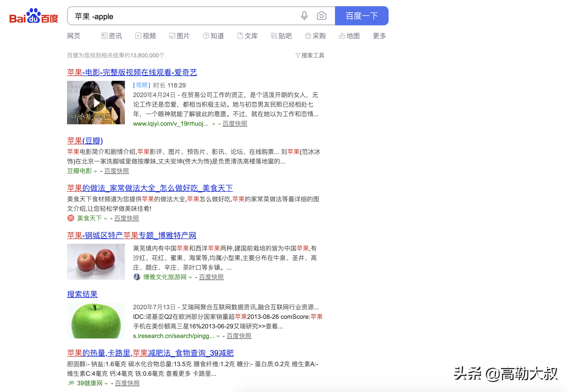Open 百度快照 for the 39健康网 result
The height and width of the screenshot is (392, 569).
127,383
